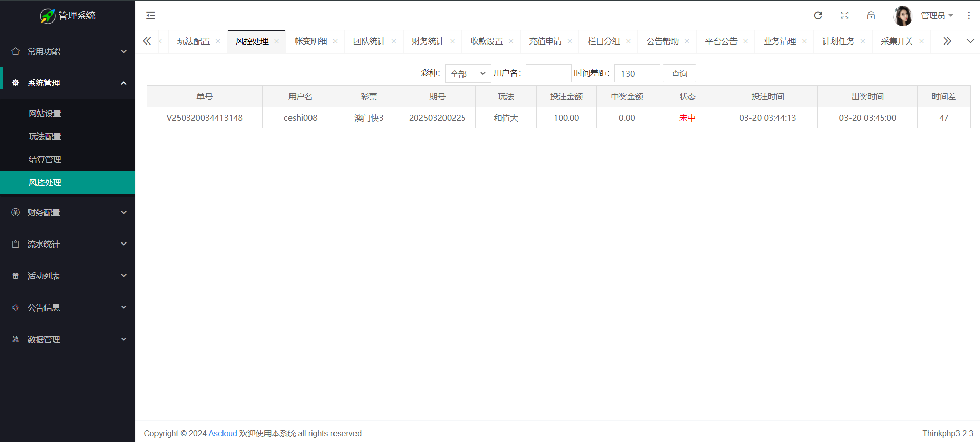Open the vertical three-dot more menu
The width and height of the screenshot is (980, 442).
tap(969, 15)
